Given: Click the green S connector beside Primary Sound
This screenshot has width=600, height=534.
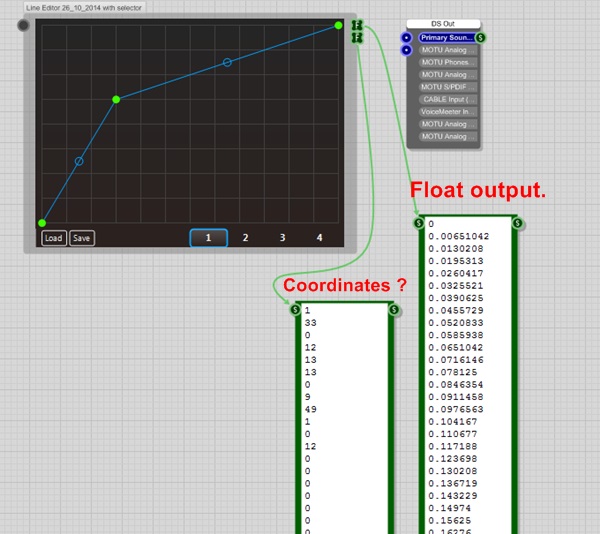Looking at the screenshot, I should pos(482,37).
